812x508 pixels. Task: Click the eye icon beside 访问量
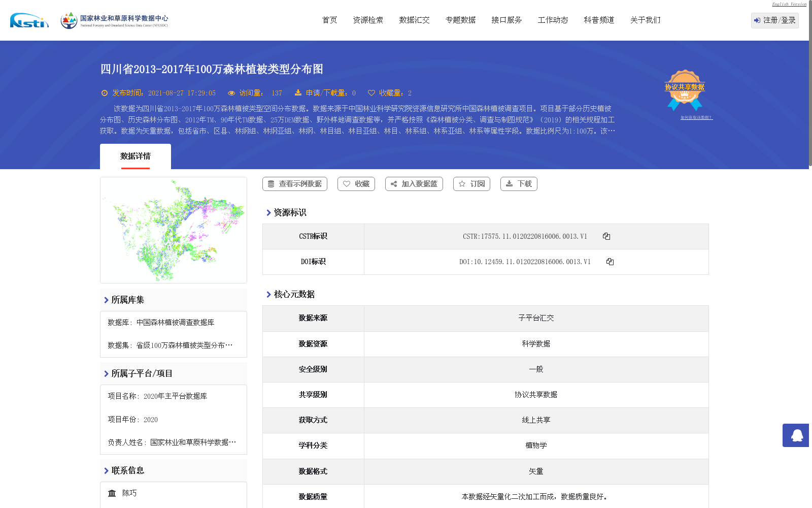[x=231, y=93]
